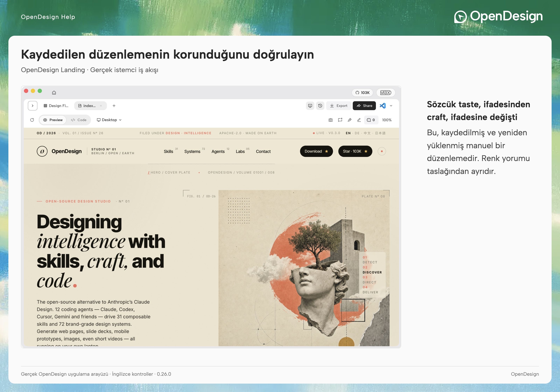Click the OpenDesign circular logo on the landing page
This screenshot has width=560, height=392.
point(42,151)
